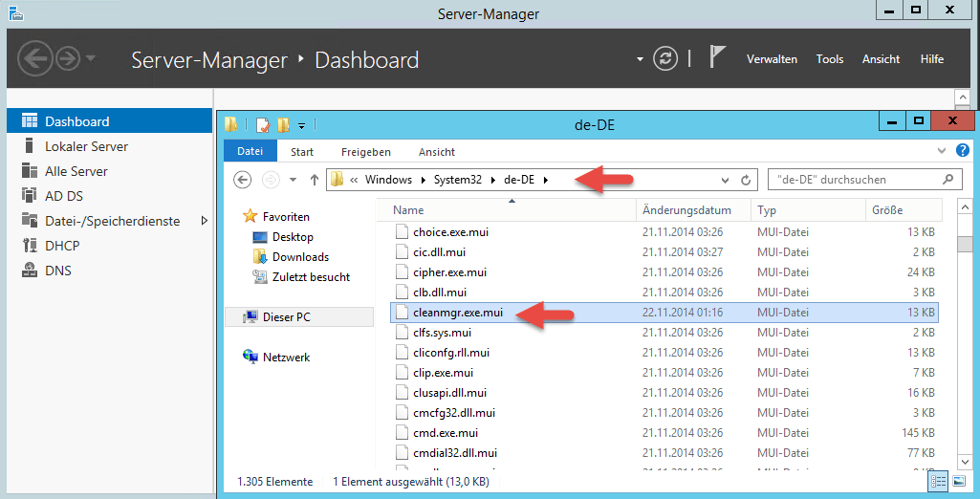Select the Ansicht ribbon tab in Explorer
The image size is (980, 499).
[436, 152]
